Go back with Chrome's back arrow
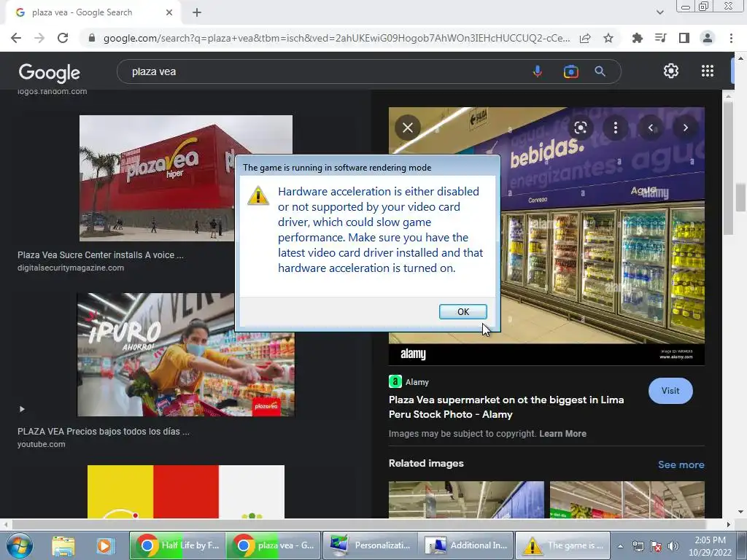The width and height of the screenshot is (747, 560). (16, 38)
